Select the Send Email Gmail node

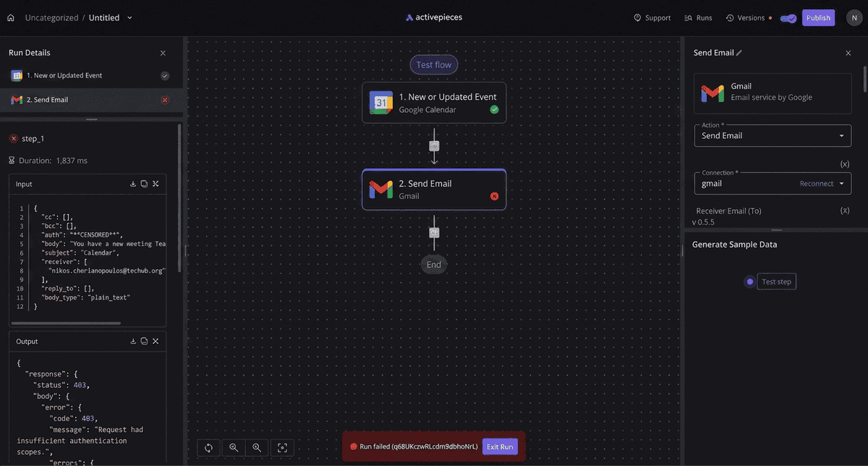(x=434, y=190)
